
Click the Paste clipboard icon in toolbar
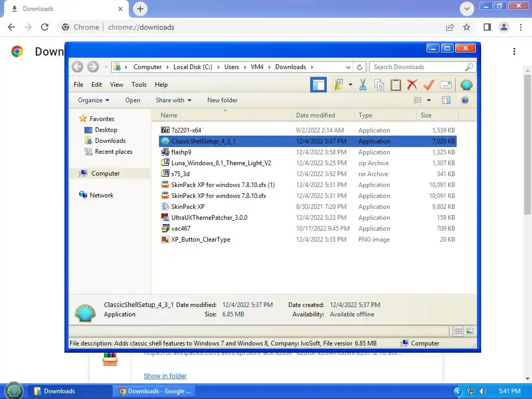[395, 85]
